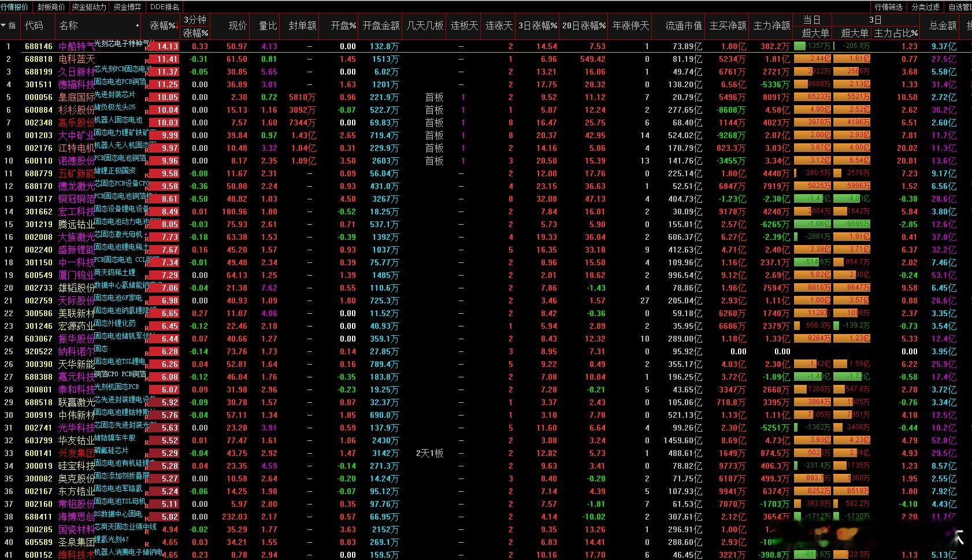Sort the table by 现价 header
Screen dimensions: 972x560
click(238, 26)
